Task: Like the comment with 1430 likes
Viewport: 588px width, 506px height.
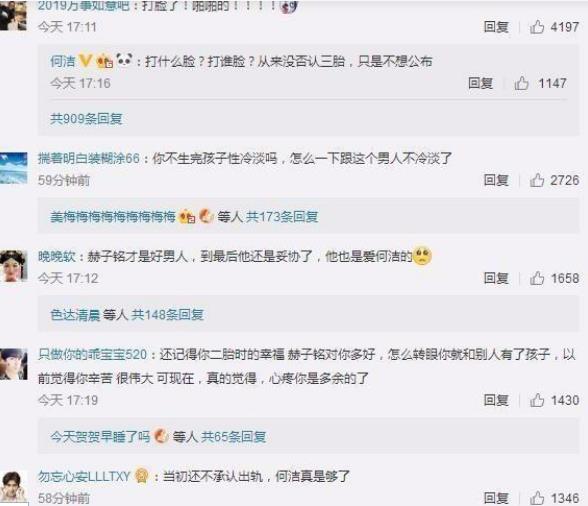Action: (537, 400)
